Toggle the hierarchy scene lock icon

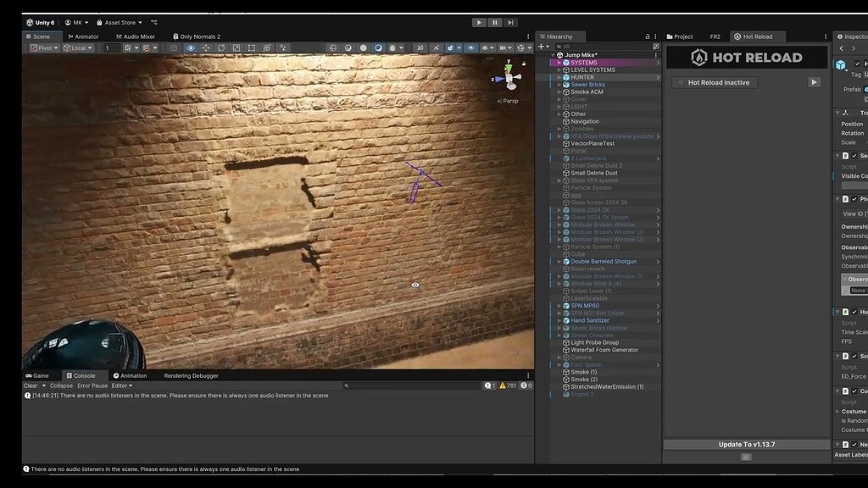click(x=648, y=36)
